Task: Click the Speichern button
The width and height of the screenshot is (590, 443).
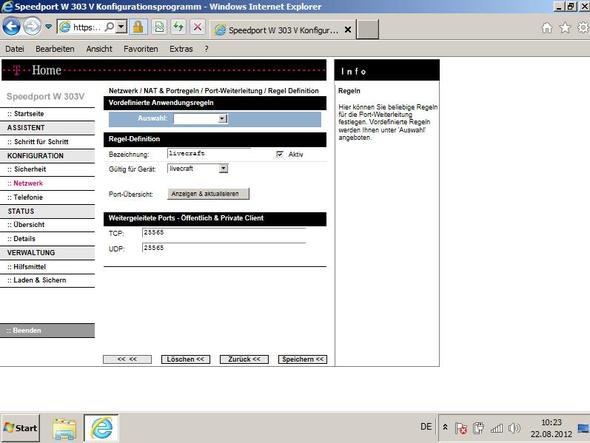Action: click(x=303, y=359)
